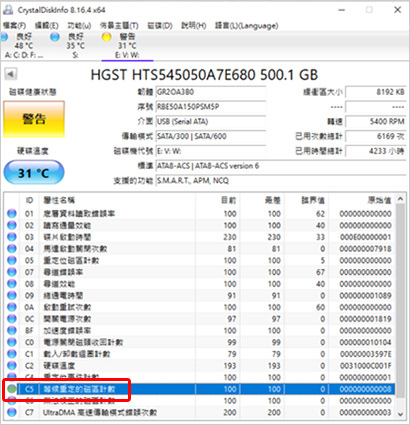
Task: Open the 語言(L)(Language) menu
Action: pyautogui.click(x=247, y=26)
